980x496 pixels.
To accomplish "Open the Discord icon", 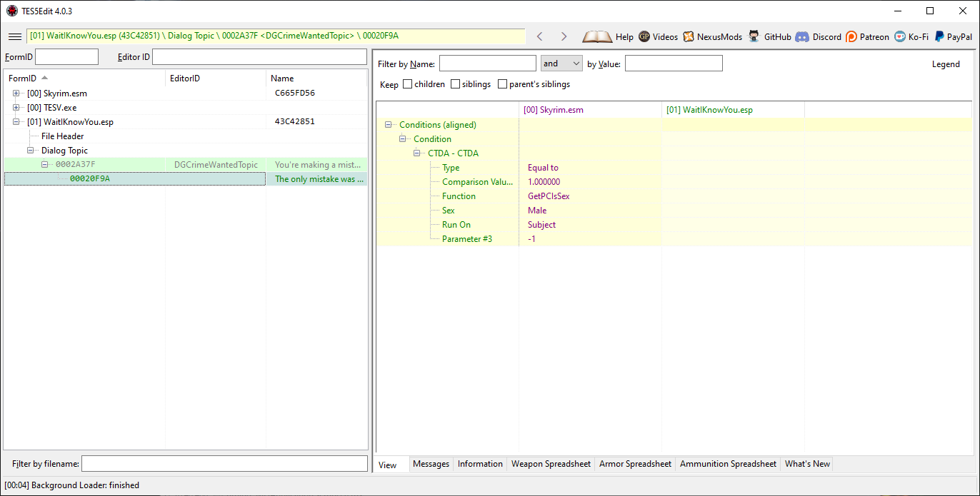I will [x=802, y=36].
